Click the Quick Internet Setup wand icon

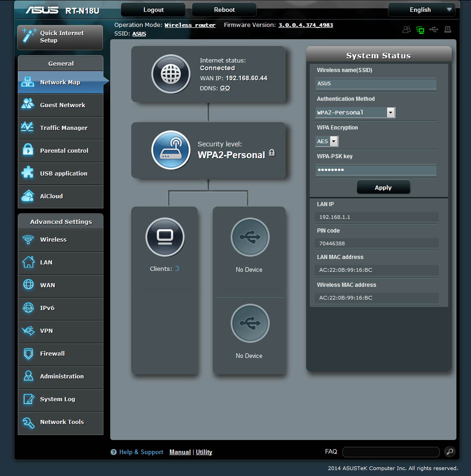tap(29, 35)
